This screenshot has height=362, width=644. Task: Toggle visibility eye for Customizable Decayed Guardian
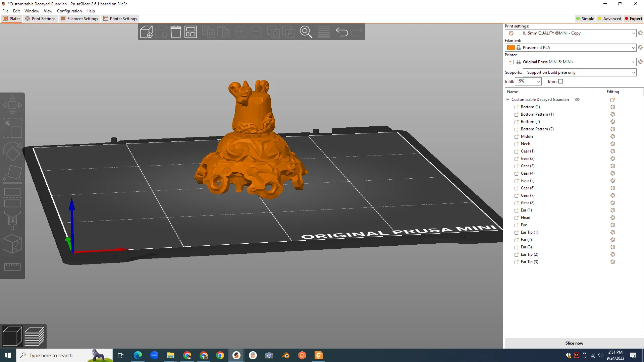[x=577, y=100]
